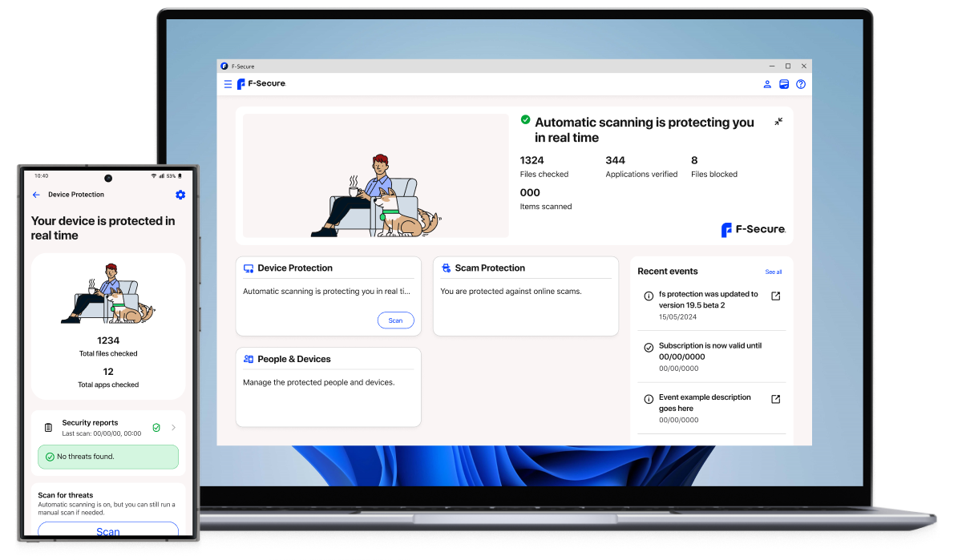Image resolution: width=962 pixels, height=560 pixels.
Task: Tap the No threats found banner on phone
Action: [x=108, y=457]
